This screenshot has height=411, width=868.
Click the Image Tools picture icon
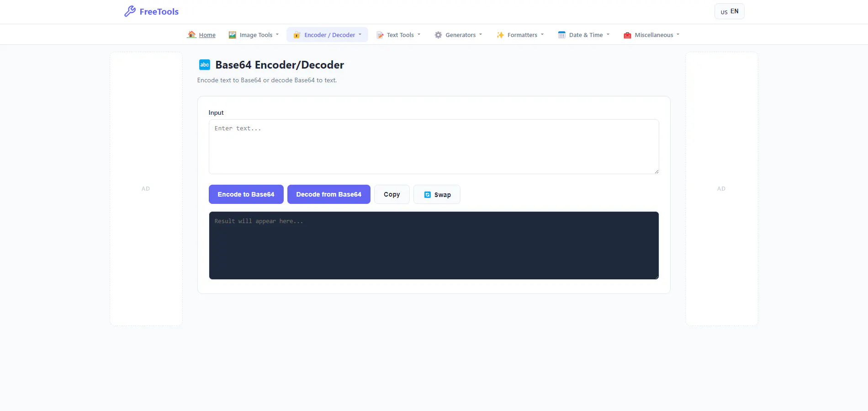click(x=233, y=35)
